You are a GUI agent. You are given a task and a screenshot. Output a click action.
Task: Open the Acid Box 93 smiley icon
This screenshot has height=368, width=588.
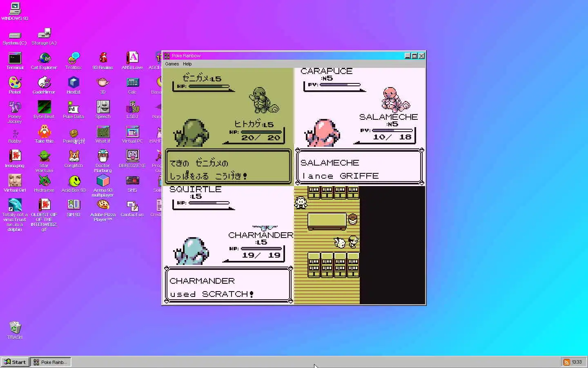(x=73, y=184)
